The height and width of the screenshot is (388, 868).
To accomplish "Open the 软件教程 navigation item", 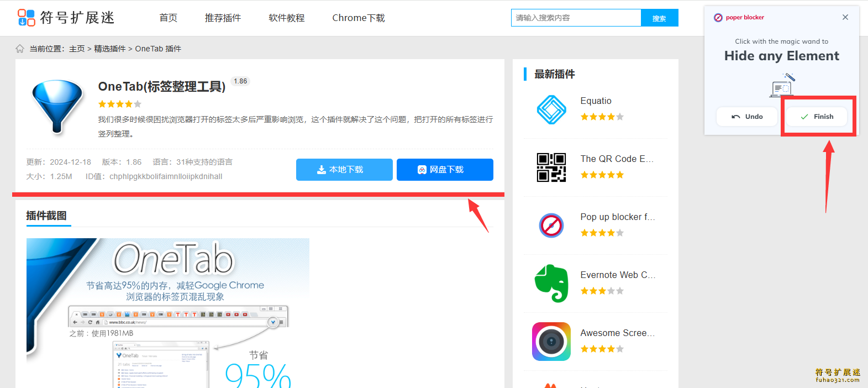I will [x=286, y=18].
